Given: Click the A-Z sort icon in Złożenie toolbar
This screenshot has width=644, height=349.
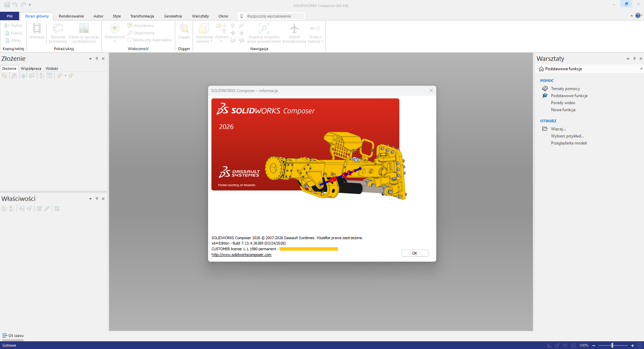Looking at the screenshot, I should click(x=42, y=76).
